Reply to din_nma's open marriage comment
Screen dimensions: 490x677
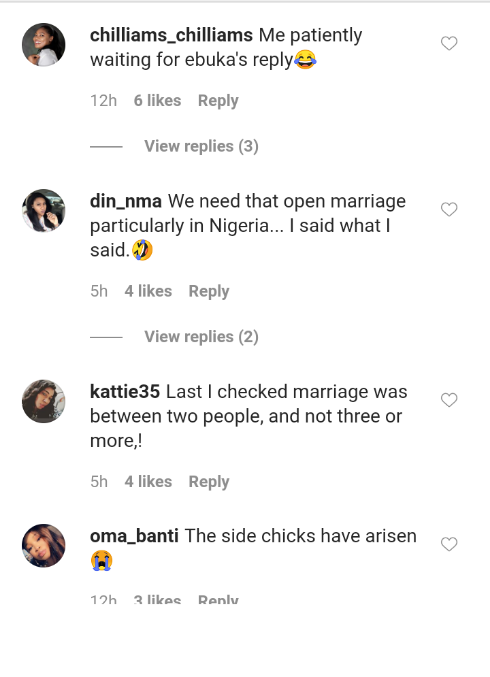(209, 291)
